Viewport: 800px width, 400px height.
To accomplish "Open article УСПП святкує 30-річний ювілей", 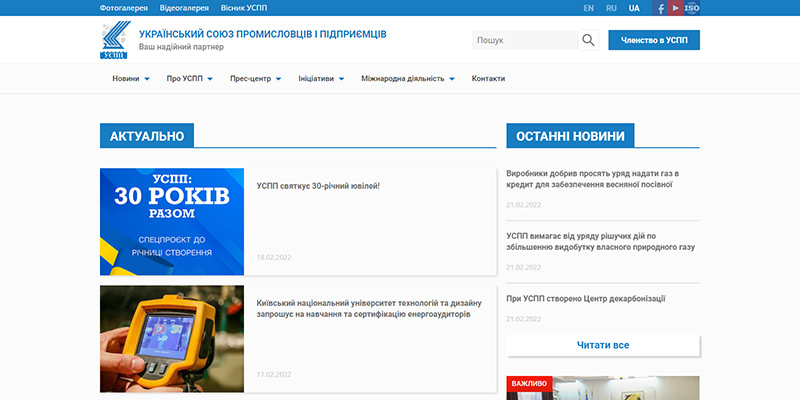I will pyautogui.click(x=318, y=186).
